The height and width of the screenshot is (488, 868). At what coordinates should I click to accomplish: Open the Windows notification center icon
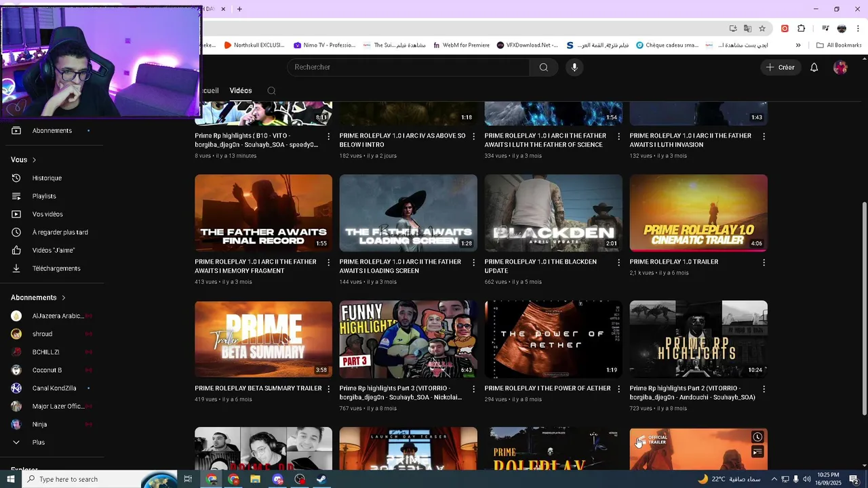click(x=854, y=479)
